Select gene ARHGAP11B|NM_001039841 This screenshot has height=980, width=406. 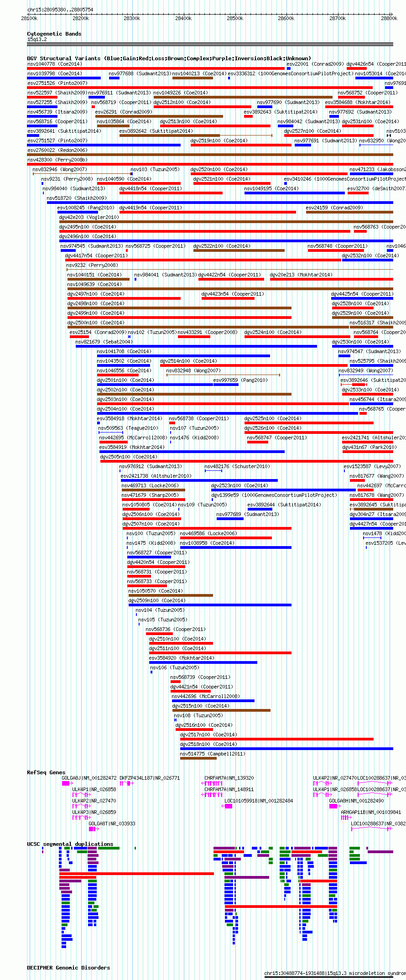coord(346,818)
